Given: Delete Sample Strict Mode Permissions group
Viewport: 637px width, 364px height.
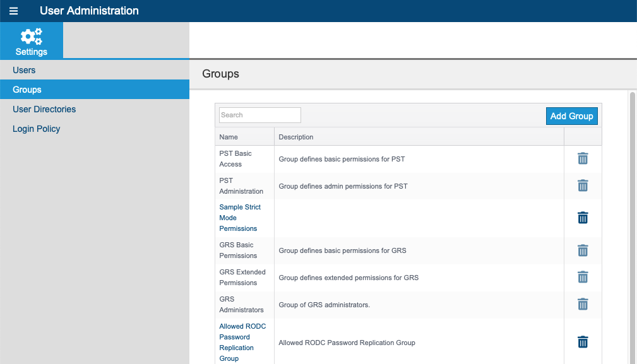Looking at the screenshot, I should coord(583,218).
